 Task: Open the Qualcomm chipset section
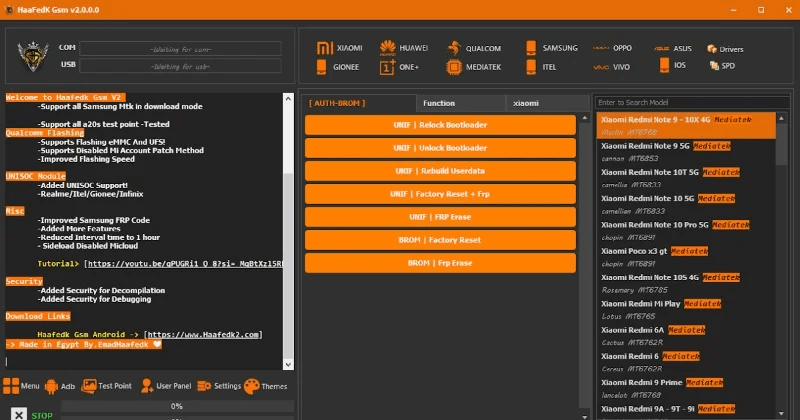[454, 48]
